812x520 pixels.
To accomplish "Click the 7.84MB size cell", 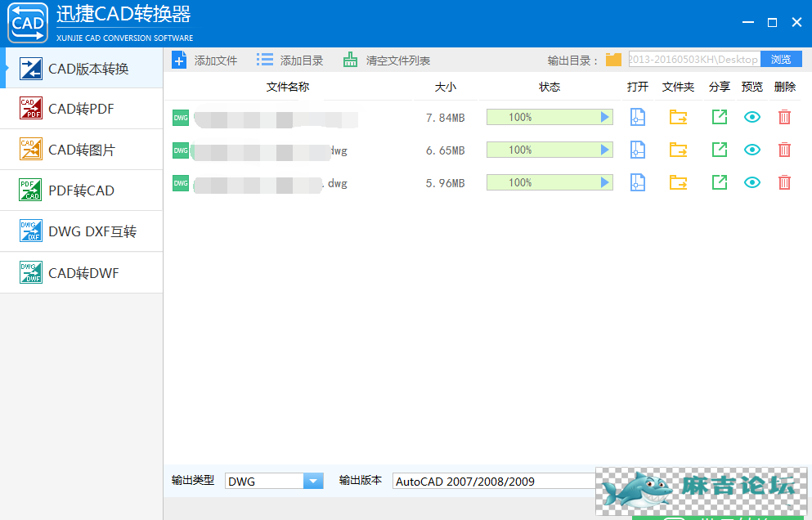I will pyautogui.click(x=446, y=118).
